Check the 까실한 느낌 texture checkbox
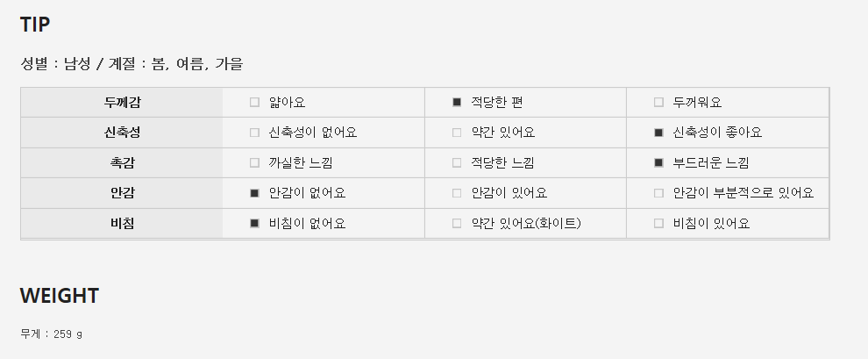The image size is (868, 359). 254,162
